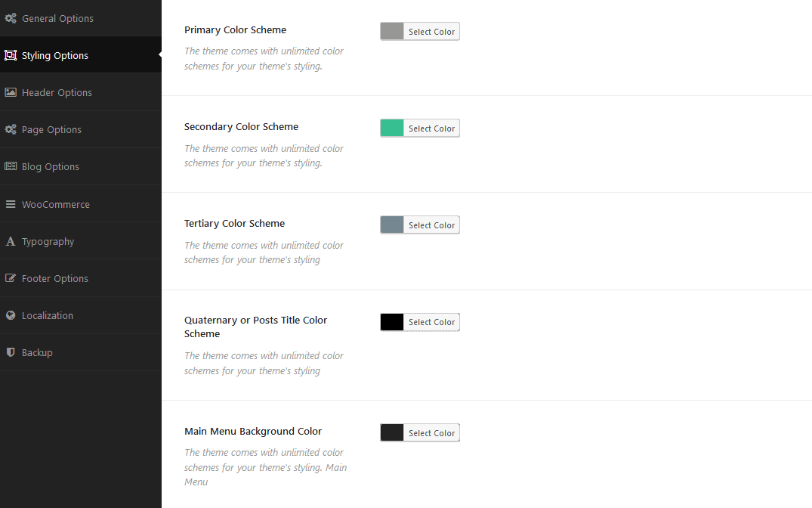Click the Backup shield icon
The height and width of the screenshot is (508, 812).
tap(11, 352)
